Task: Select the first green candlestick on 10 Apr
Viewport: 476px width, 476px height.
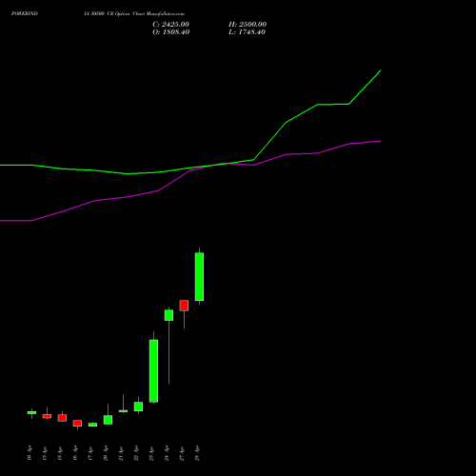Action: (31, 412)
